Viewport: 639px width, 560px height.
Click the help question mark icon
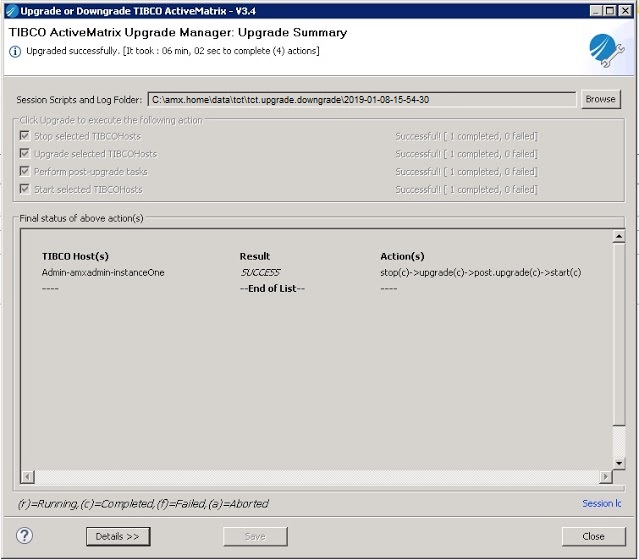(x=24, y=536)
